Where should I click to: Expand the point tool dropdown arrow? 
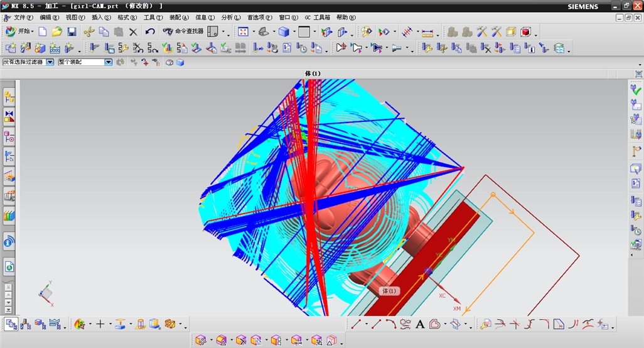110,324
